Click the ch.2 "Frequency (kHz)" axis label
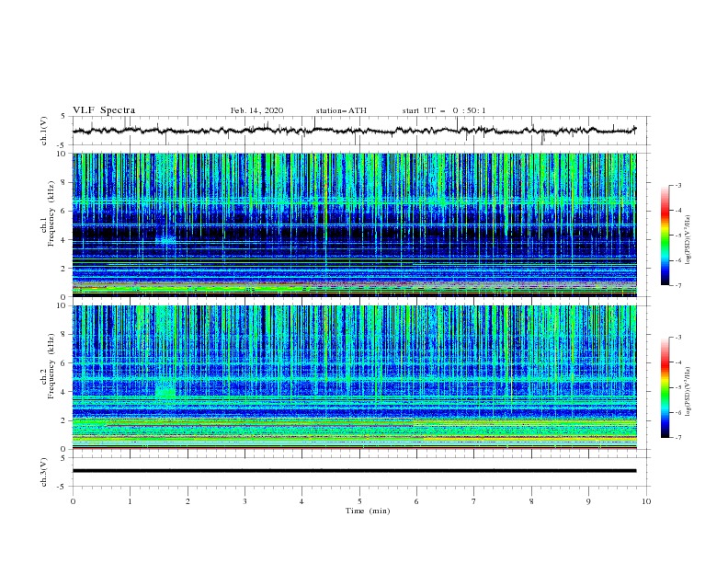The width and height of the screenshot is (728, 563). [51, 366]
